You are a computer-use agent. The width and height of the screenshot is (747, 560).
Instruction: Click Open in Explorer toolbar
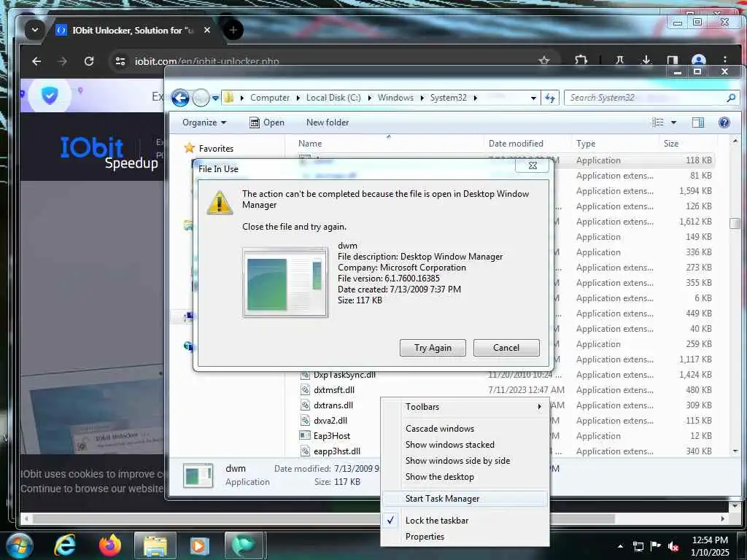point(267,122)
